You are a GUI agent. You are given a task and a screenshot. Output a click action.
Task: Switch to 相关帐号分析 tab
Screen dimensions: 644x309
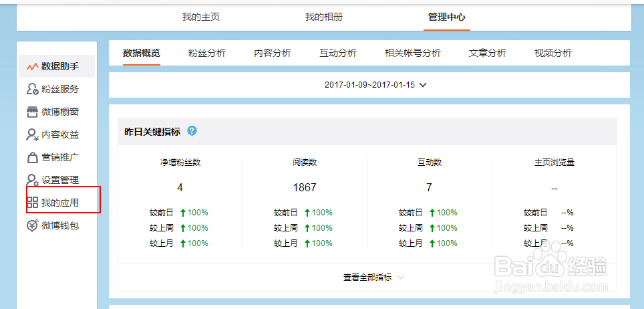point(413,53)
